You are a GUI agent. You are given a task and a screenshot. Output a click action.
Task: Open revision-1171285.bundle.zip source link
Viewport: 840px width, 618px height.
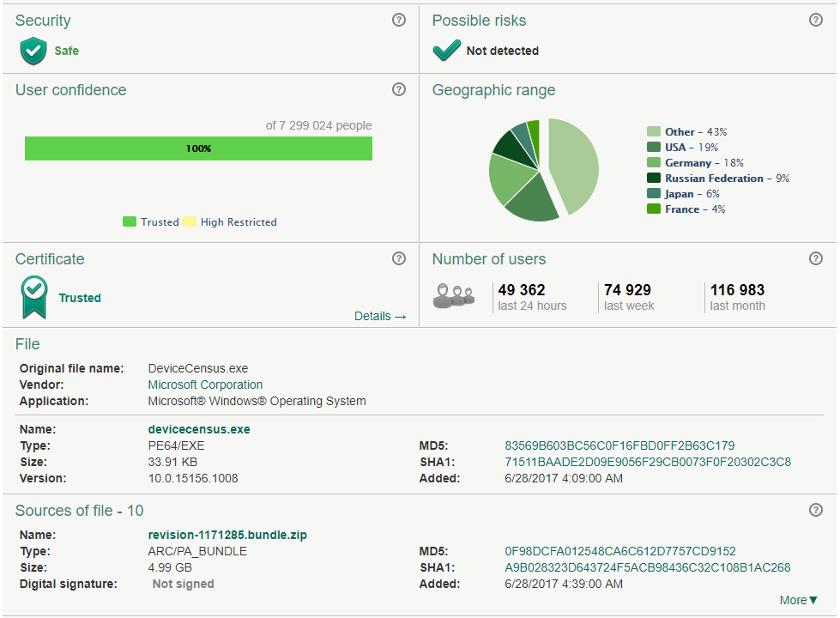tap(227, 535)
